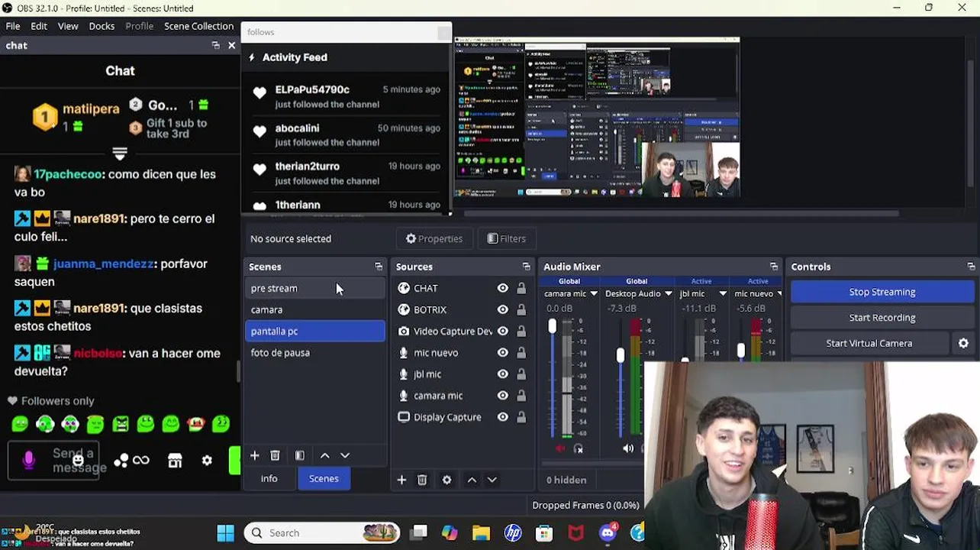Open Desktop Audio channel dropdown

(x=668, y=293)
